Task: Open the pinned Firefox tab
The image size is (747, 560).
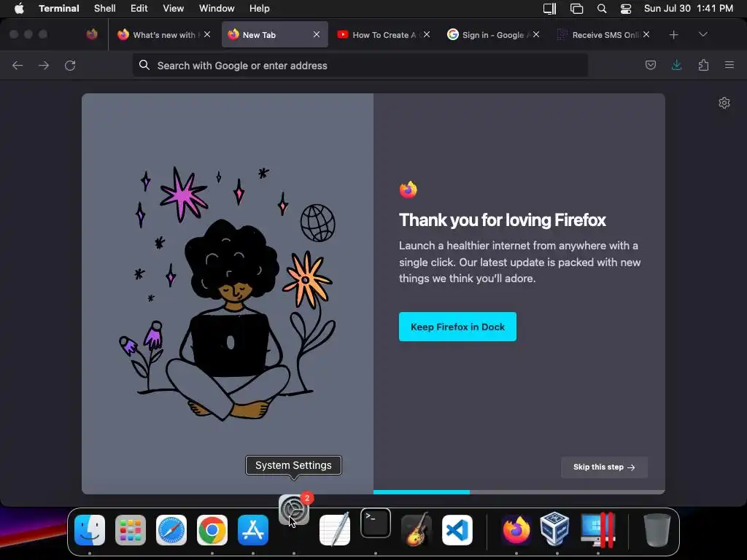Action: (92, 34)
